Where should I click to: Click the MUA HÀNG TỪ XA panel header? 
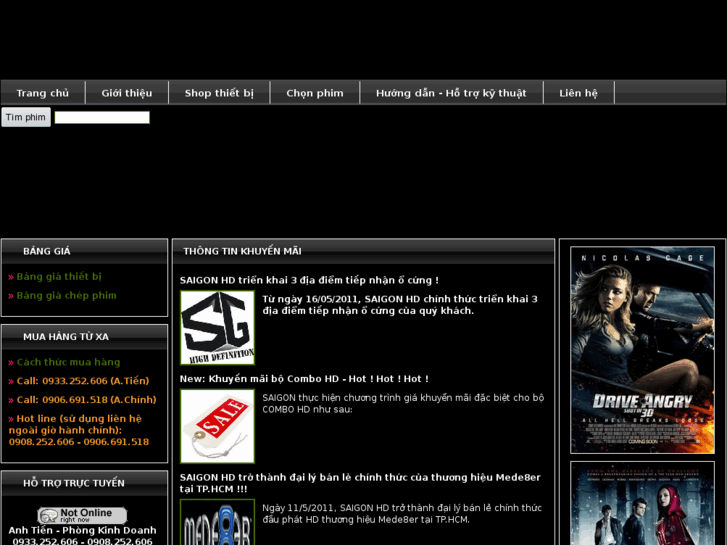[84, 337]
